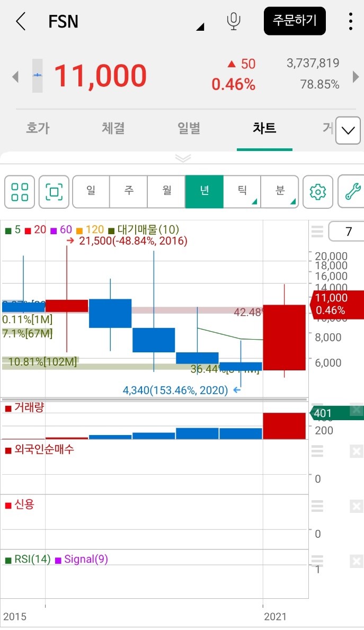
Task: Close the 신용 panel
Action: [x=357, y=506]
